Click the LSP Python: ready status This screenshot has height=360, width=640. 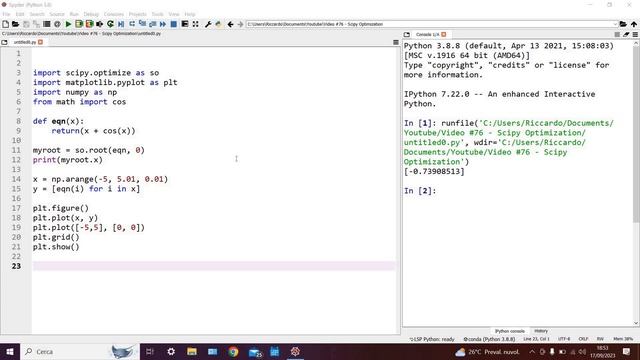pos(432,339)
